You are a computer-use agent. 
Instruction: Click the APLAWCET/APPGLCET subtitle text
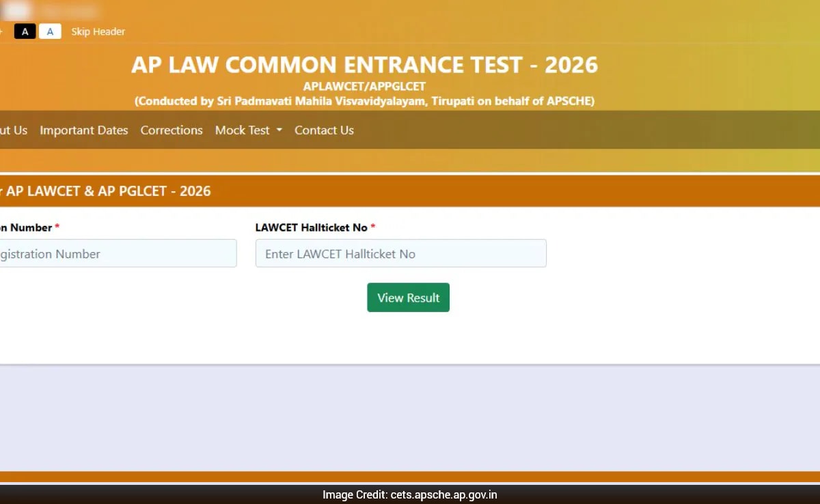(365, 87)
